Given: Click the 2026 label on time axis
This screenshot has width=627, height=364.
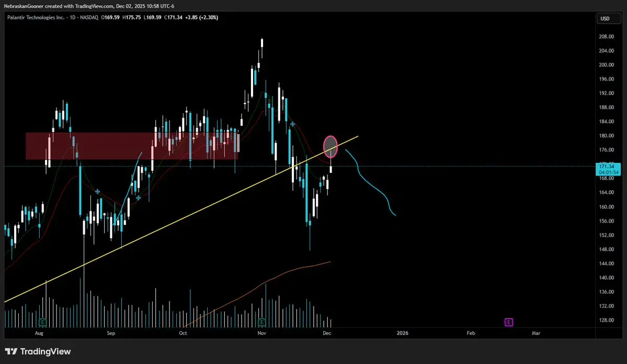Looking at the screenshot, I should pyautogui.click(x=402, y=333).
